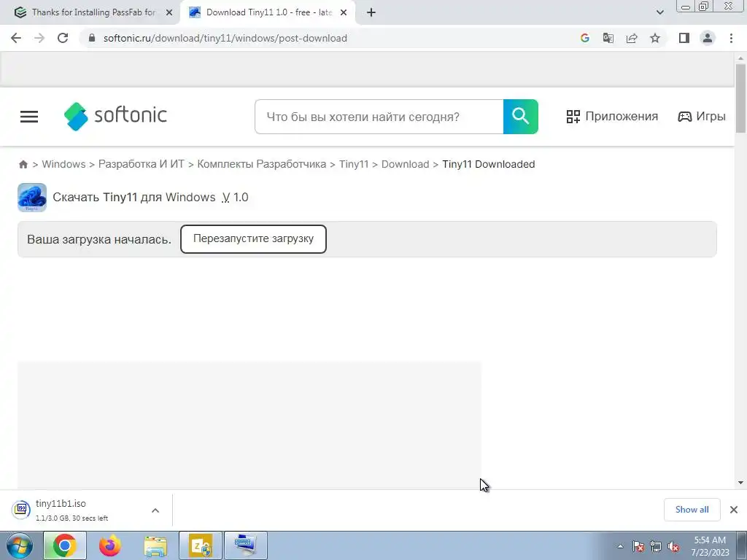Screen dimensions: 747x560
Task: Expand the tiny11b1.iso download options arrow
Action: [155, 510]
